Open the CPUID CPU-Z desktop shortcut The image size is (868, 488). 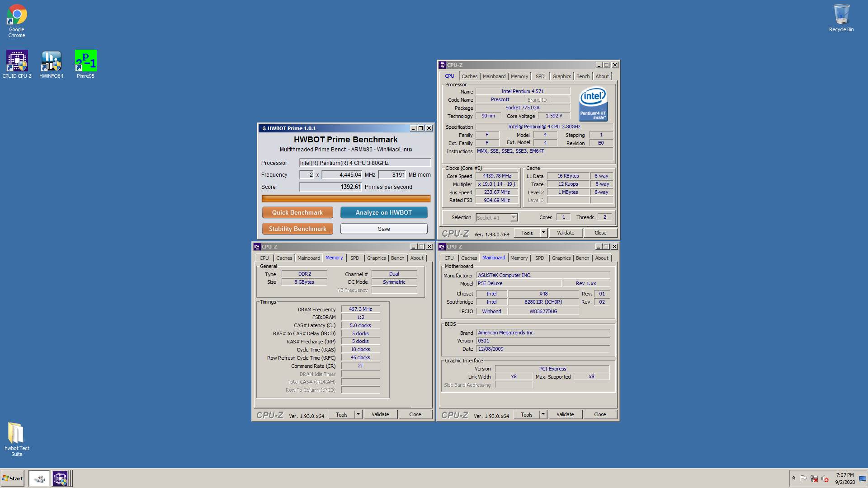(x=17, y=64)
